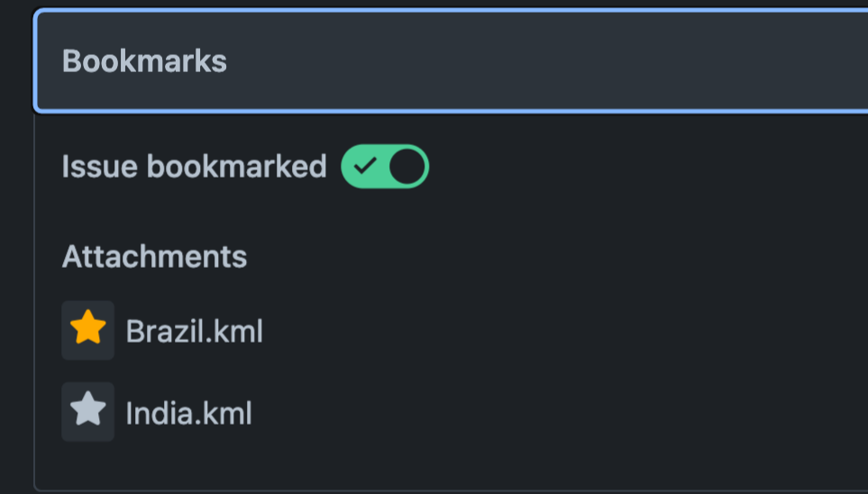Click the Issue bookmarked label
The width and height of the screenshot is (868, 494).
click(x=194, y=167)
